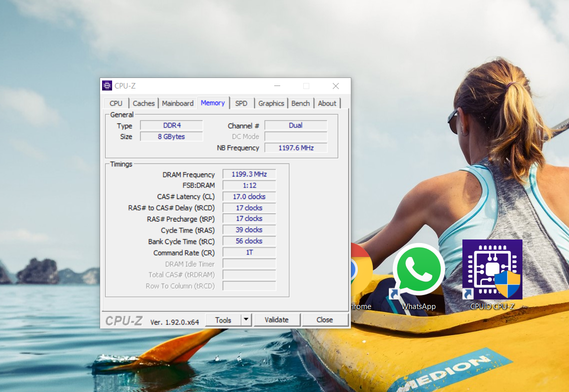Click the DRAM Frequency label
The image size is (569, 392).
tap(189, 175)
